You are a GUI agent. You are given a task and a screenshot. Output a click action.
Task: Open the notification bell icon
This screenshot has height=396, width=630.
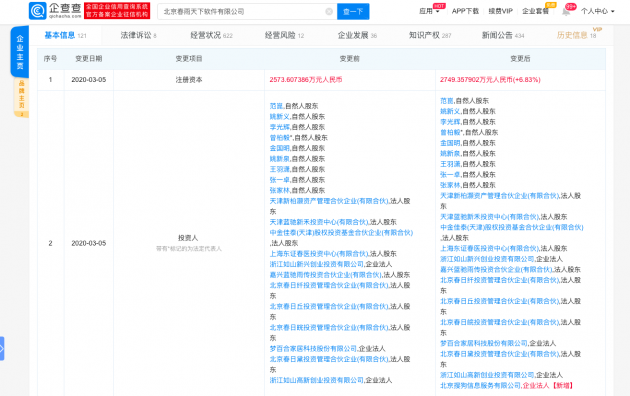[566, 12]
